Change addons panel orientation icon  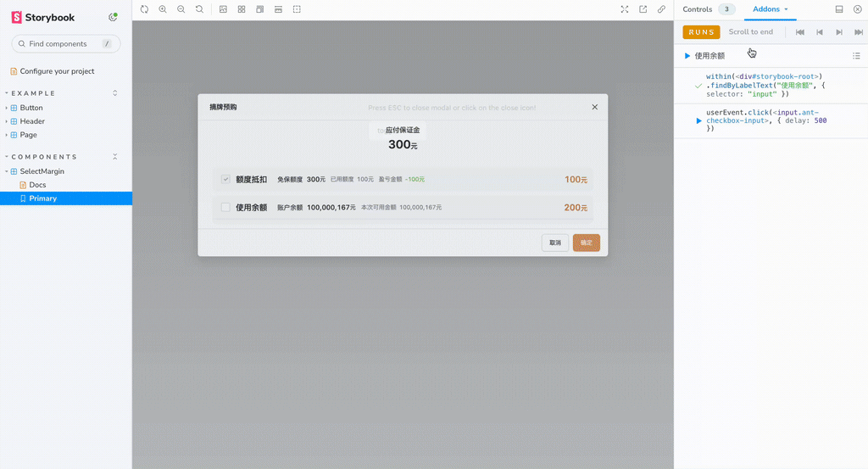pos(839,9)
